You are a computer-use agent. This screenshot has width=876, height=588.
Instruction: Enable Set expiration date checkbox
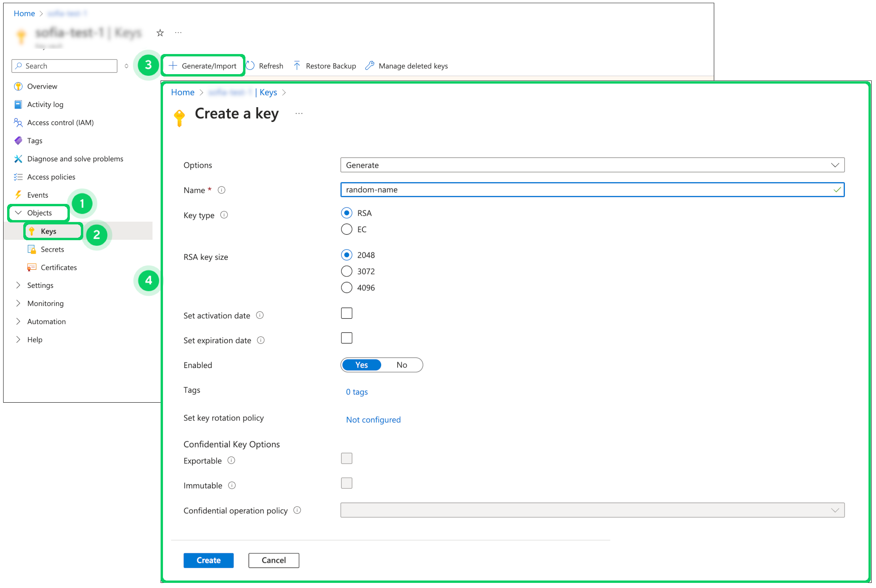[x=346, y=338]
